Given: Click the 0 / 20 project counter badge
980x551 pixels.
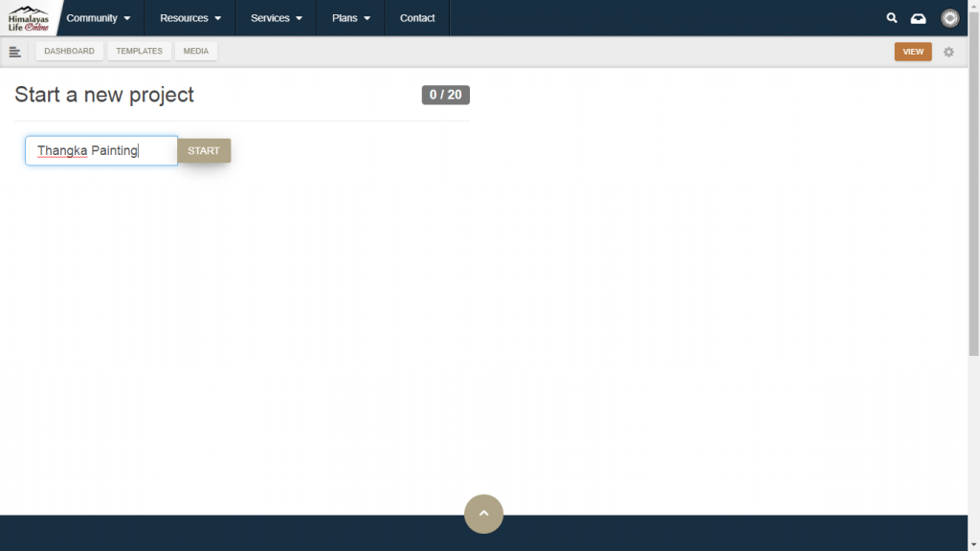Looking at the screenshot, I should coord(446,95).
